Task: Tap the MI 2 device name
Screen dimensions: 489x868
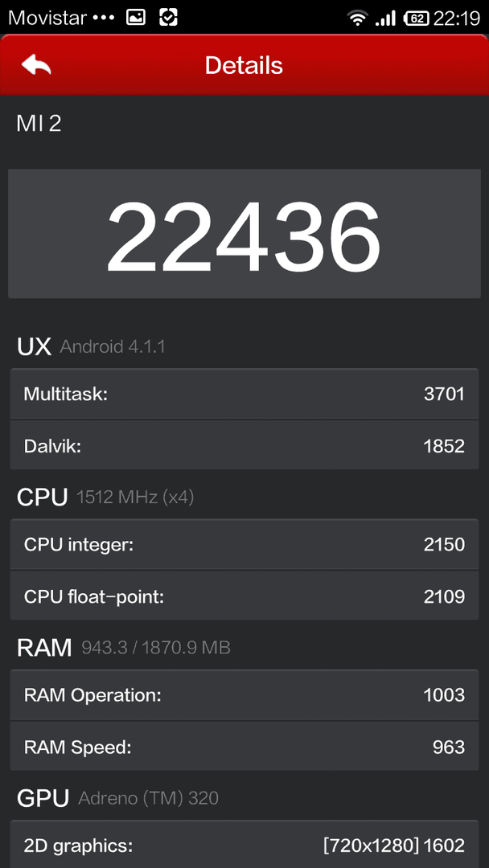Action: pyautogui.click(x=39, y=124)
